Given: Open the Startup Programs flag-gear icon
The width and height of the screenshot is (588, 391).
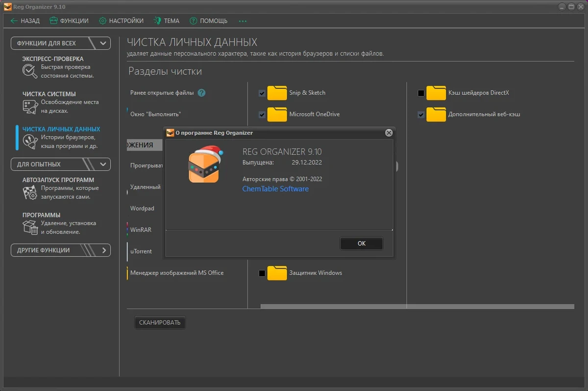Looking at the screenshot, I should click(30, 192).
